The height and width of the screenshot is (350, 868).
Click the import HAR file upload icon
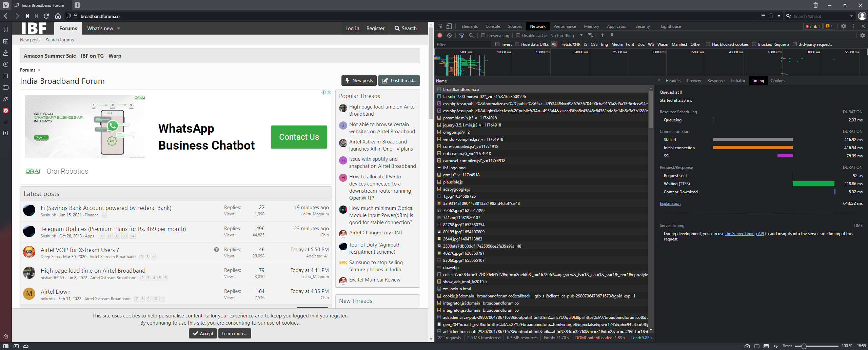603,36
